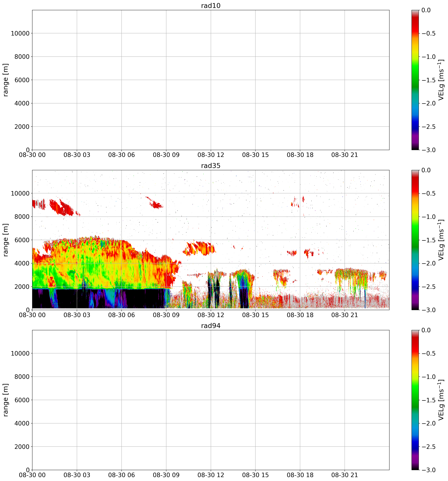Image resolution: width=448 pixels, height=481 pixels.
Task: Click the rad94 plot title
Action: [x=211, y=326]
